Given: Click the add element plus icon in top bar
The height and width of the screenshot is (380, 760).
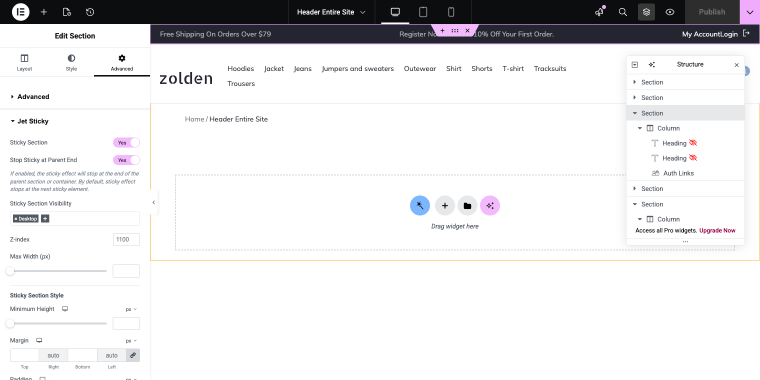Looking at the screenshot, I should pyautogui.click(x=44, y=12).
